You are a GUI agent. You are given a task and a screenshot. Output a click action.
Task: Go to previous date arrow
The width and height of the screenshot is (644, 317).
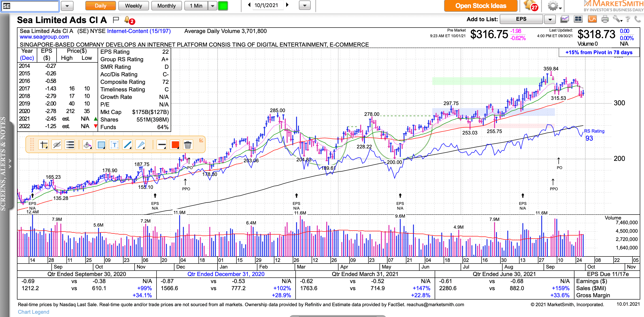point(249,5)
